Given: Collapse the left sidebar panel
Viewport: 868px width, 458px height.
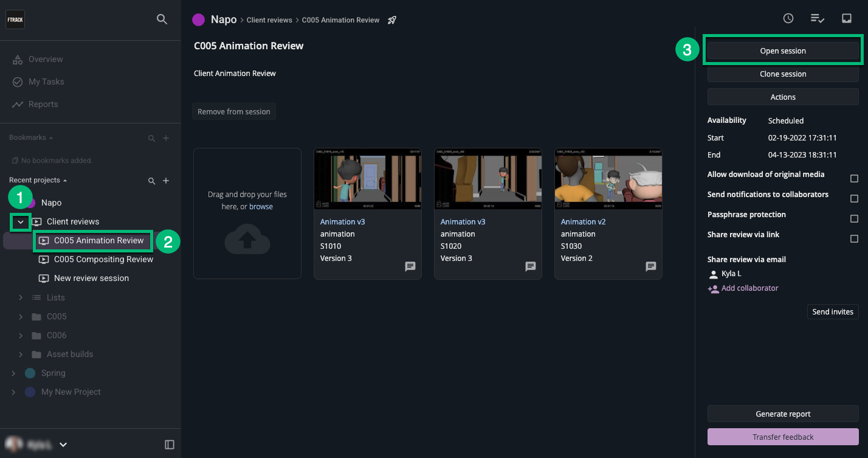Looking at the screenshot, I should [x=169, y=444].
